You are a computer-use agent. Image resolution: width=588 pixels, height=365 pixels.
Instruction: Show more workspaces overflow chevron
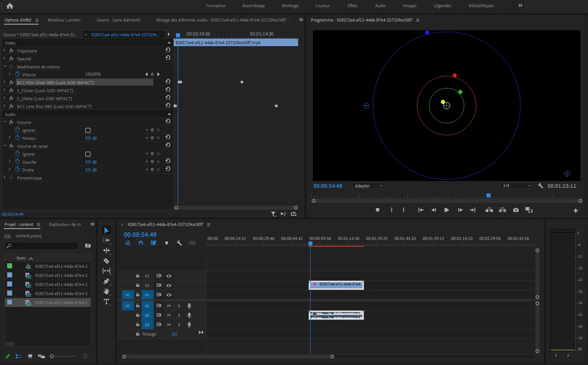pos(520,6)
